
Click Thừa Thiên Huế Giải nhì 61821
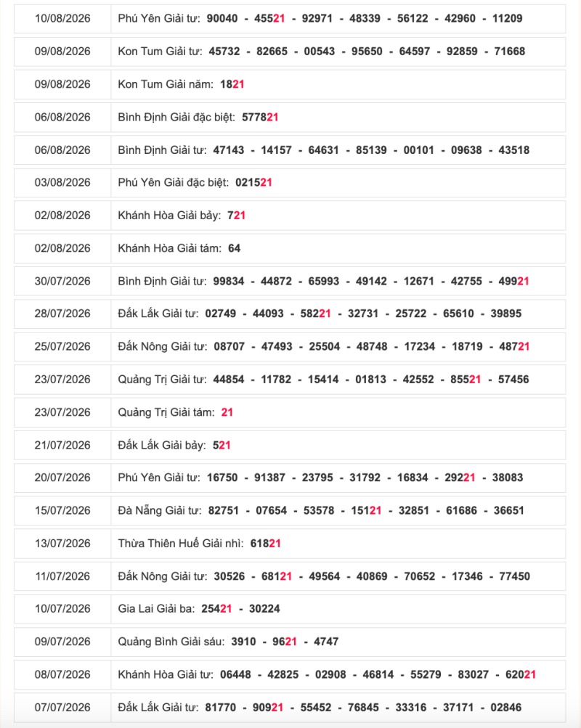(x=266, y=543)
